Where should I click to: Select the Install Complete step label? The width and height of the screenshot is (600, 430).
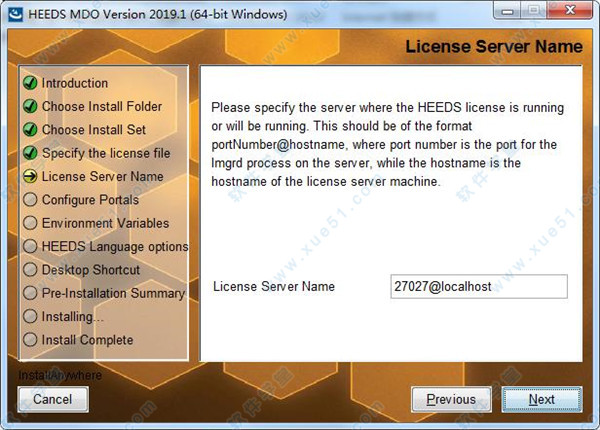tap(87, 340)
